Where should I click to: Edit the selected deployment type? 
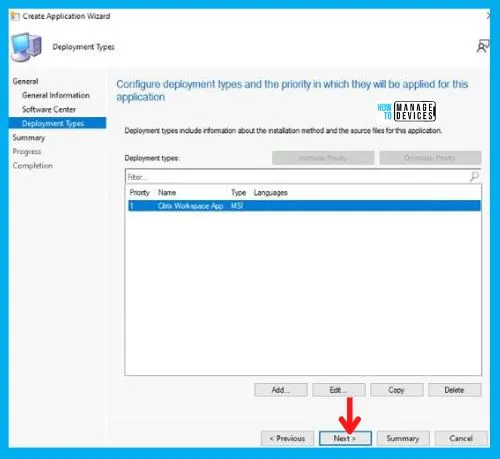[339, 390]
